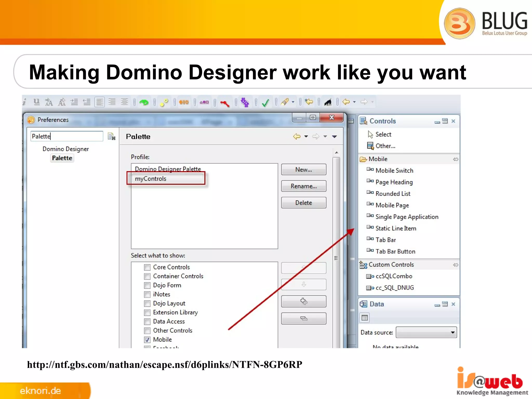Viewport: 532px width, 399px height.
Task: Select Mobile Switch control
Action: coord(390,170)
